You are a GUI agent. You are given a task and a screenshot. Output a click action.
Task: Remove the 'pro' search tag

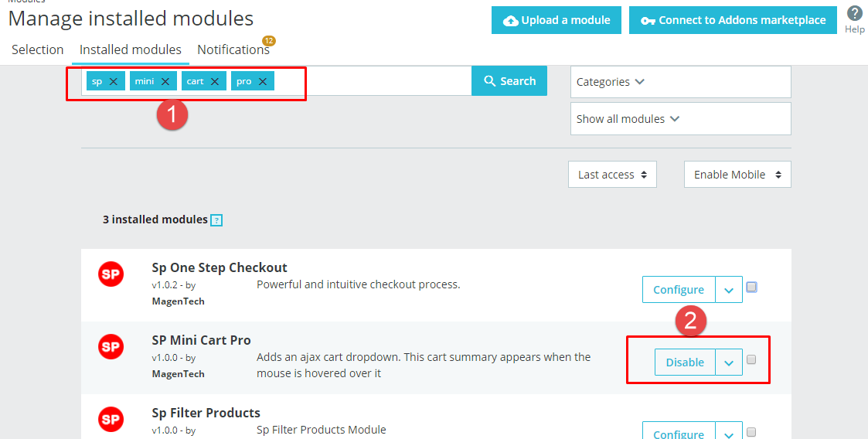[x=262, y=81]
